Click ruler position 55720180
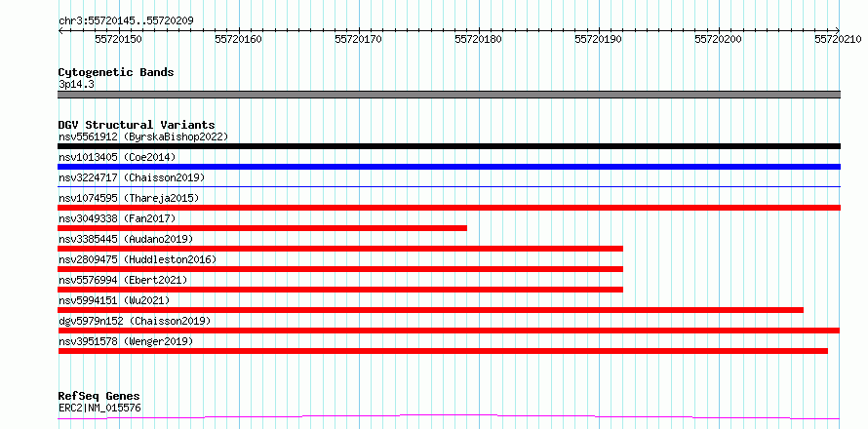This screenshot has width=868, height=429. pyautogui.click(x=479, y=39)
